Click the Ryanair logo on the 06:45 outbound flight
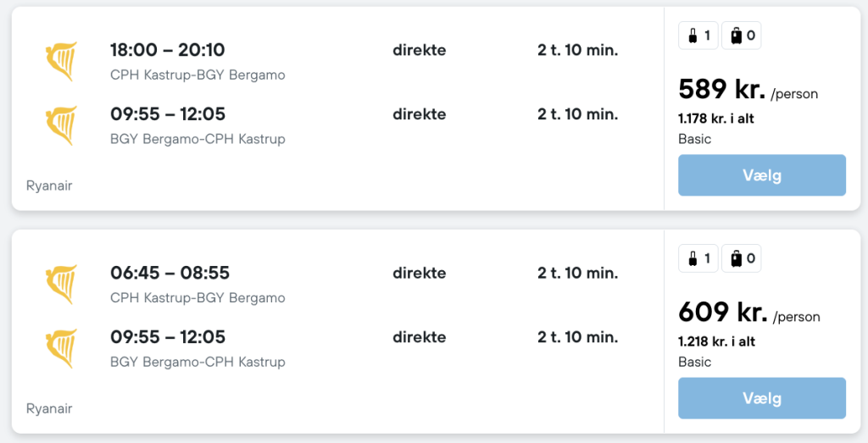868x443 pixels. pos(61,285)
